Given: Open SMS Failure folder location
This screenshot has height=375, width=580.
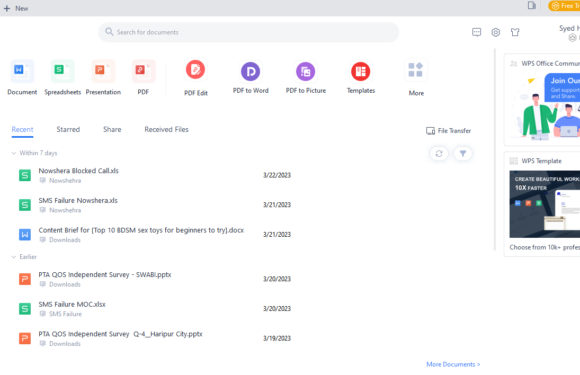Looking at the screenshot, I should (x=65, y=314).
